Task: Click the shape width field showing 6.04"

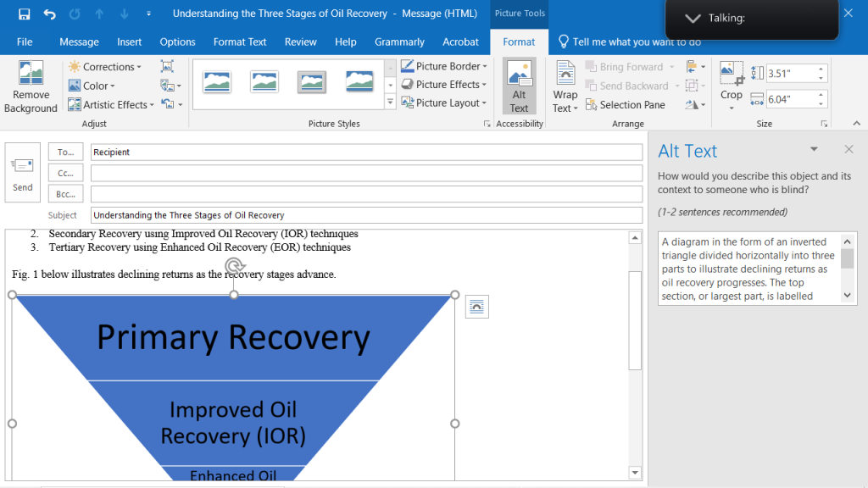Action: [791, 100]
